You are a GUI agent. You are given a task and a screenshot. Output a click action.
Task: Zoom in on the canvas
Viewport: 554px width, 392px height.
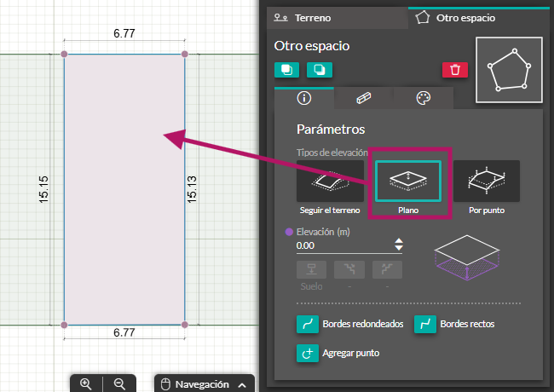tap(86, 383)
